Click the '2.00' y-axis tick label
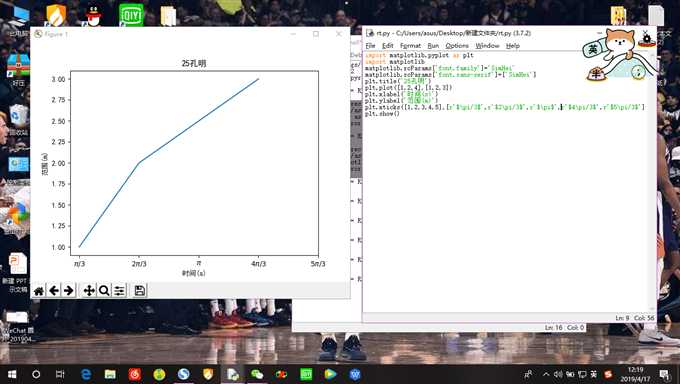Viewport: 680px width, 384px height. (58, 163)
